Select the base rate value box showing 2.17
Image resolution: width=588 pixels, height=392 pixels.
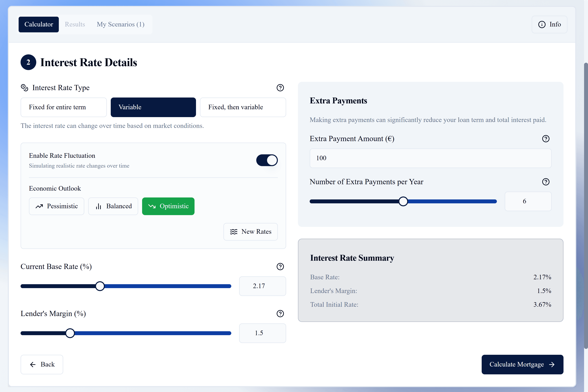click(x=262, y=286)
